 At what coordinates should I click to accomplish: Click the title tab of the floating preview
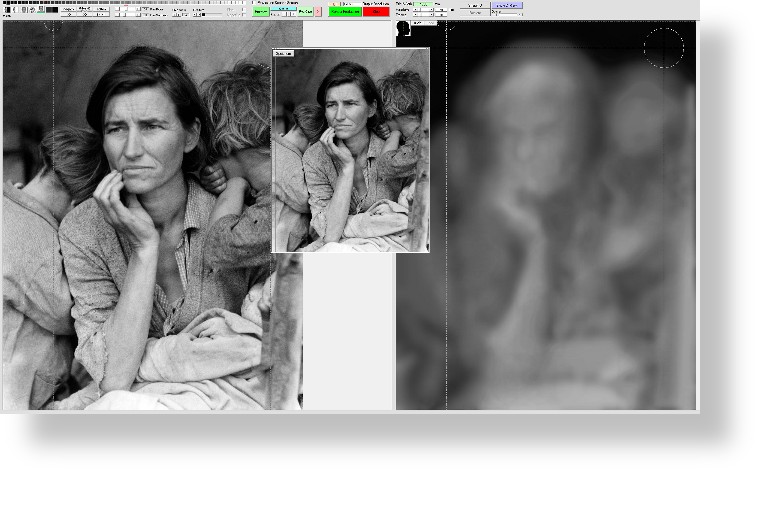click(x=283, y=53)
